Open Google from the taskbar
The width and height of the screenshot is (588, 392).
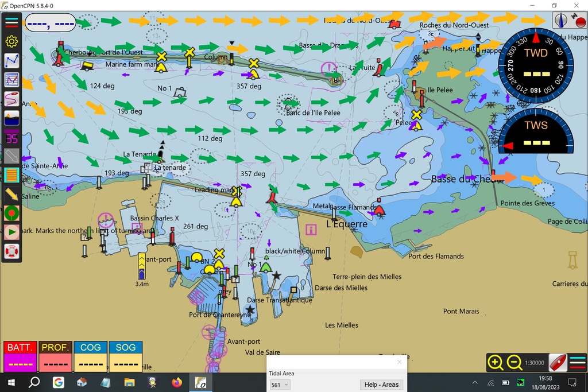(x=58, y=382)
